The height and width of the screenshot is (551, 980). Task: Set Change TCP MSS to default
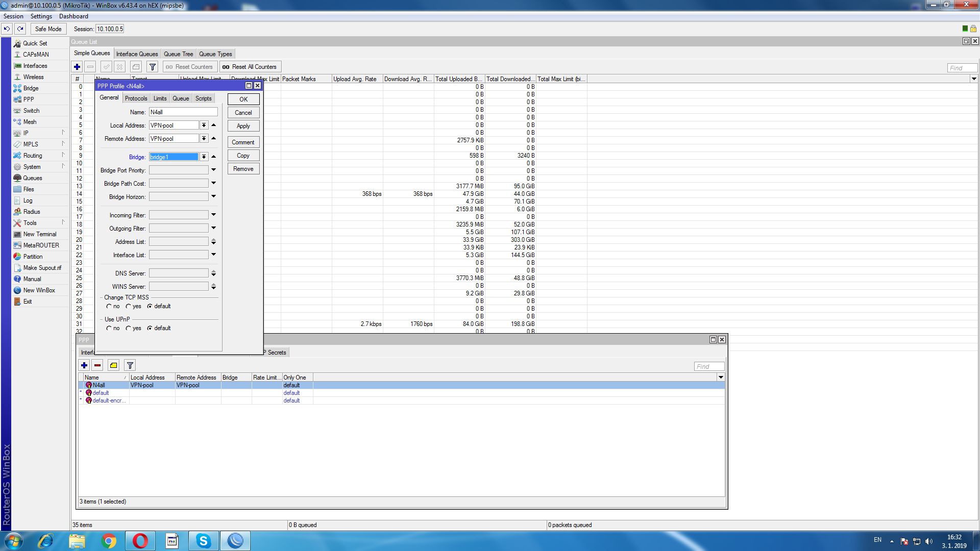(x=150, y=307)
